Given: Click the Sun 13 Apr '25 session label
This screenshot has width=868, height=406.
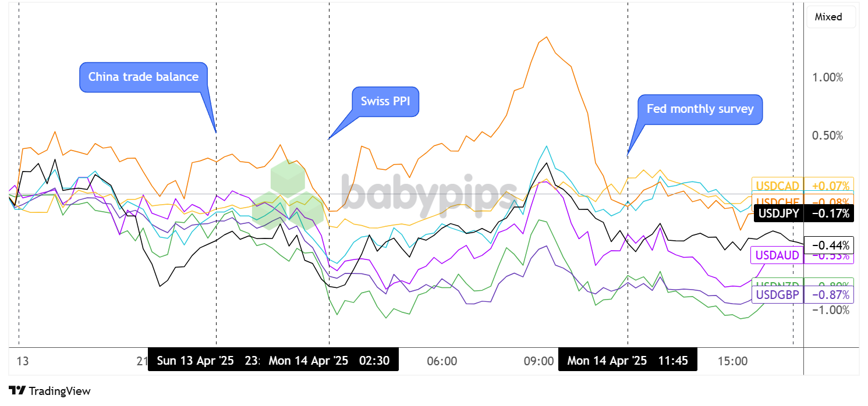Looking at the screenshot, I should [x=194, y=361].
